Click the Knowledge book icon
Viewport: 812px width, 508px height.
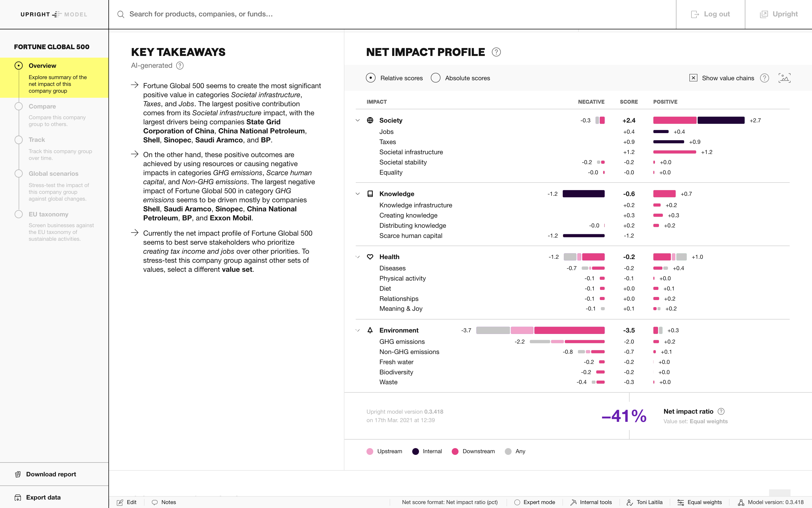click(370, 194)
